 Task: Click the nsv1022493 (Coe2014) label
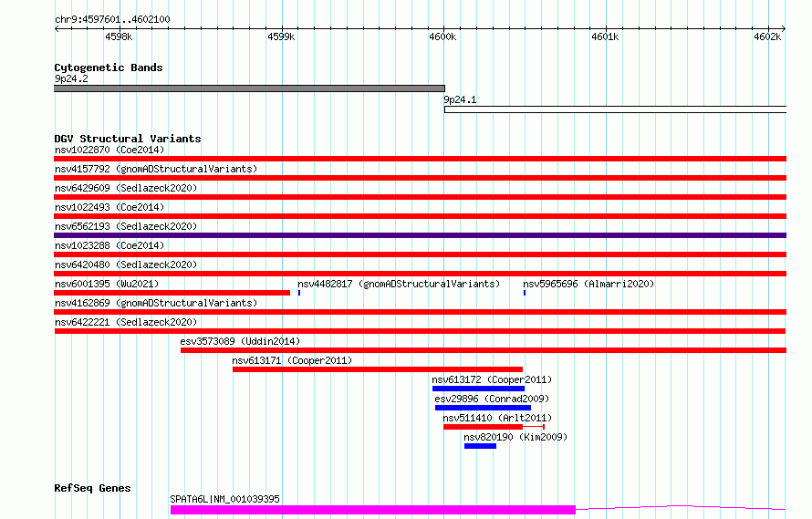(x=109, y=207)
